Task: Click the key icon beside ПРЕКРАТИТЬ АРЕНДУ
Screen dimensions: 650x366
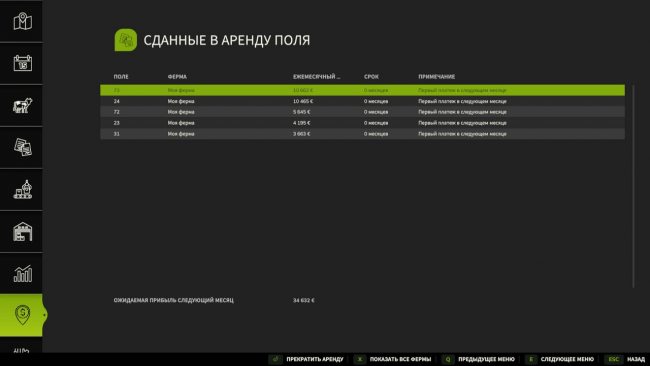Action: pos(275,359)
